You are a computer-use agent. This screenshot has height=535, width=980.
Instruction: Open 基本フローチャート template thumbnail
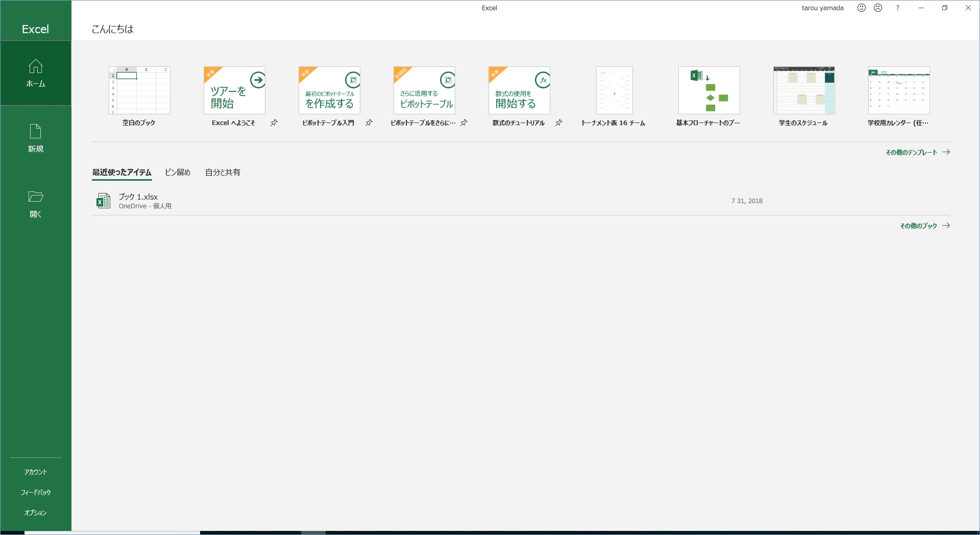[x=709, y=90]
